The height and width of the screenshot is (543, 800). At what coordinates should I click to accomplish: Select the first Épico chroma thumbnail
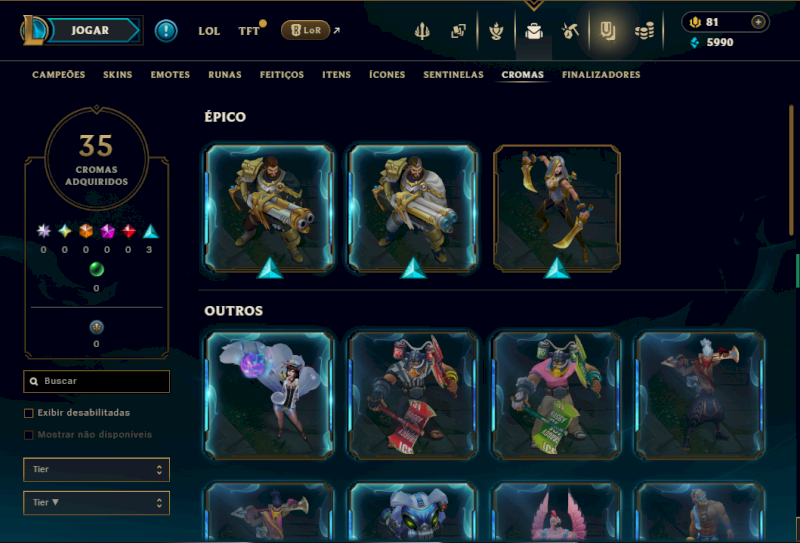pyautogui.click(x=269, y=207)
